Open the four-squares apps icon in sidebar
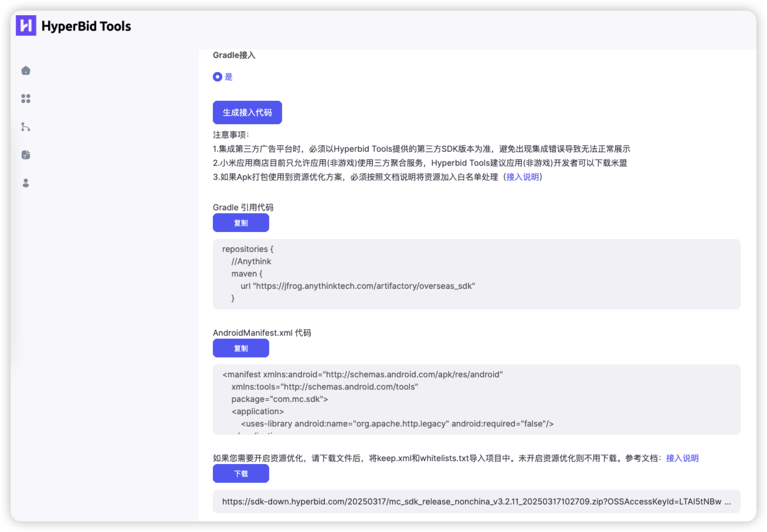This screenshot has width=767, height=532. [26, 99]
